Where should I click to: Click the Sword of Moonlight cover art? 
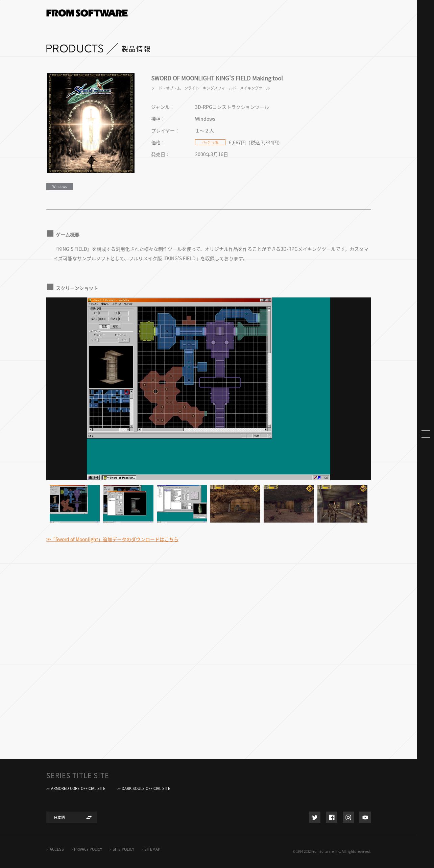[x=91, y=123]
